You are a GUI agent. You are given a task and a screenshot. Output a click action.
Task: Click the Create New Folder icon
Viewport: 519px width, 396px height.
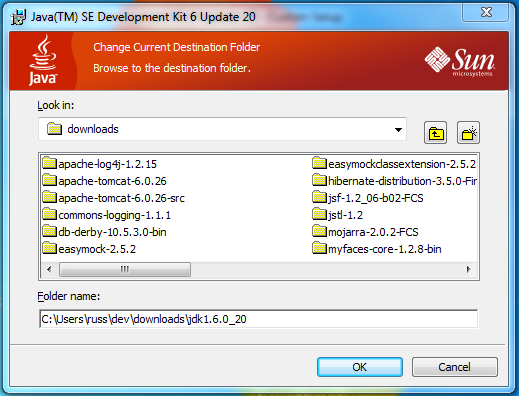(x=468, y=133)
